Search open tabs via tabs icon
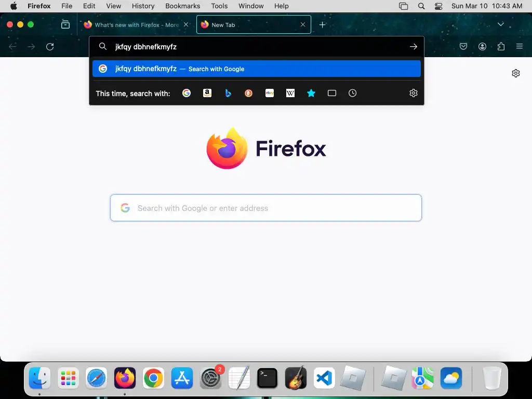Screen dimensions: 532x399 [332, 93]
